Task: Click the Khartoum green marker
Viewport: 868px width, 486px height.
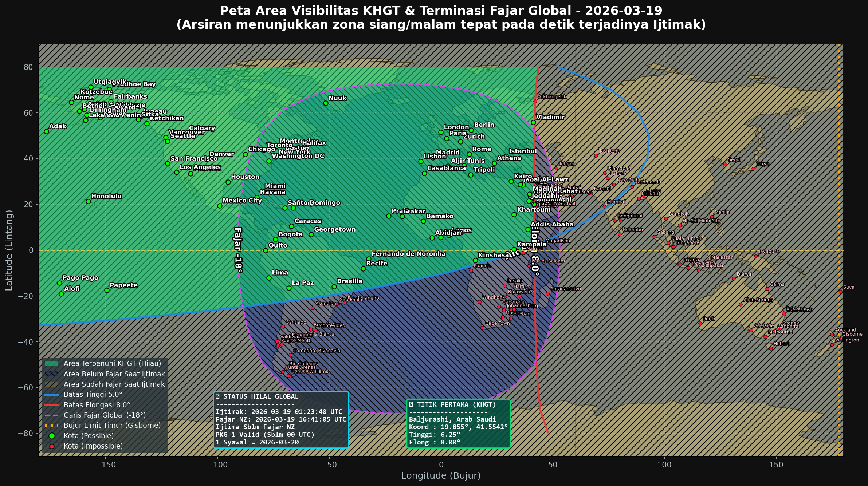Action: coord(514,214)
